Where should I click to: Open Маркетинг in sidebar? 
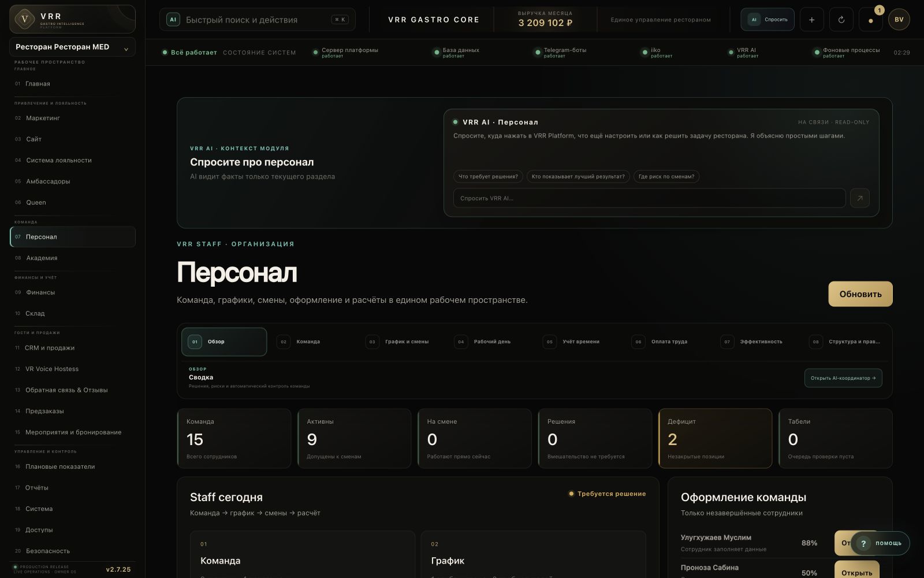click(x=73, y=118)
